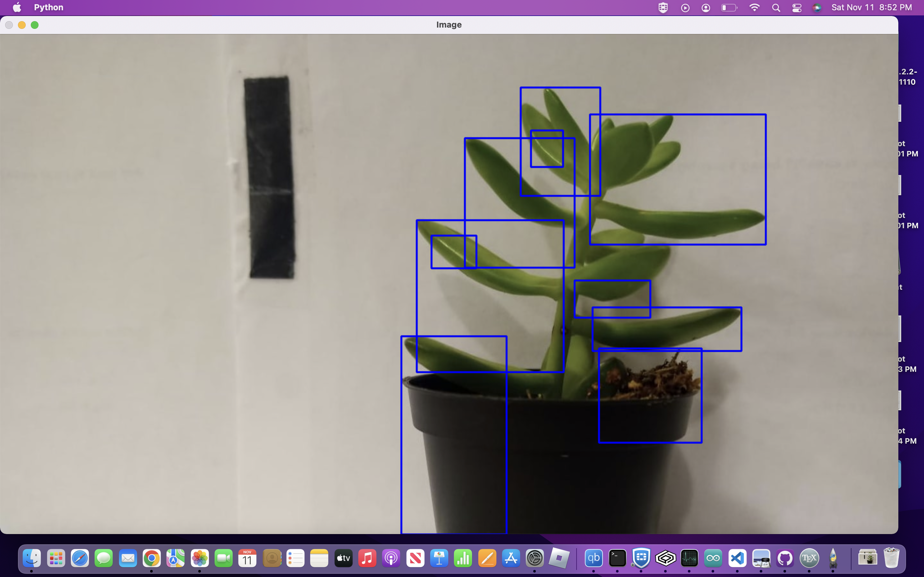Open Arduino IDE in dock

(x=713, y=559)
